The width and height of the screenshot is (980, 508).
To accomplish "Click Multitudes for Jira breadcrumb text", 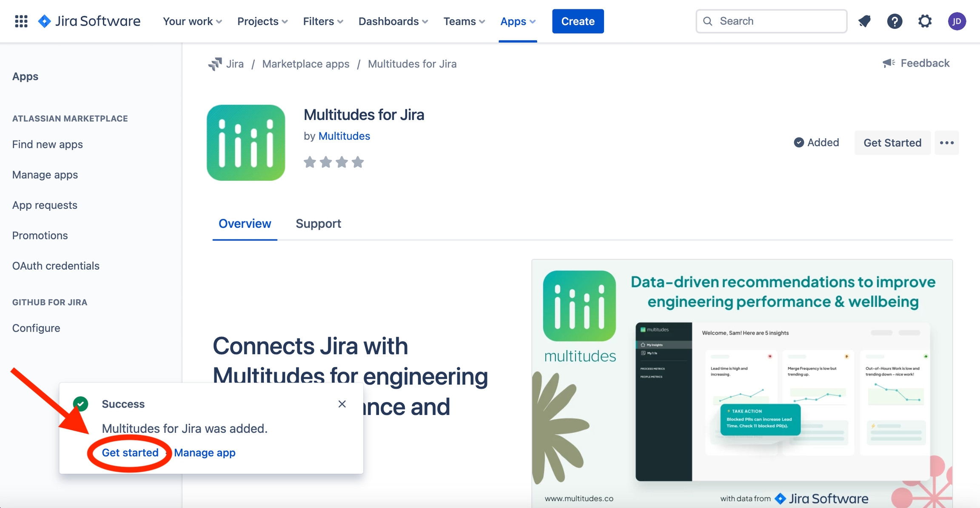I will (412, 64).
